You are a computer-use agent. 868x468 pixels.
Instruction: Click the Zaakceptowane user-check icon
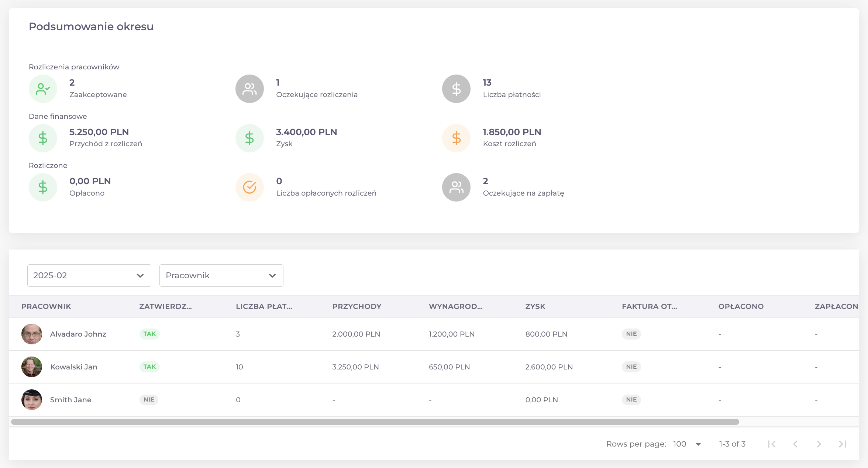pos(43,89)
